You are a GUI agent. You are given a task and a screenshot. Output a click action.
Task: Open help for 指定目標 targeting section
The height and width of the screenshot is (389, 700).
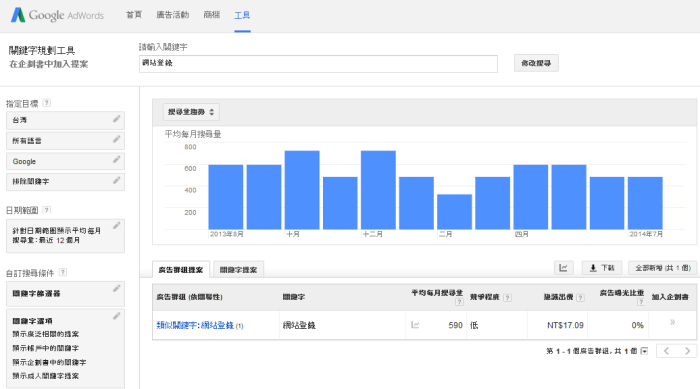46,103
